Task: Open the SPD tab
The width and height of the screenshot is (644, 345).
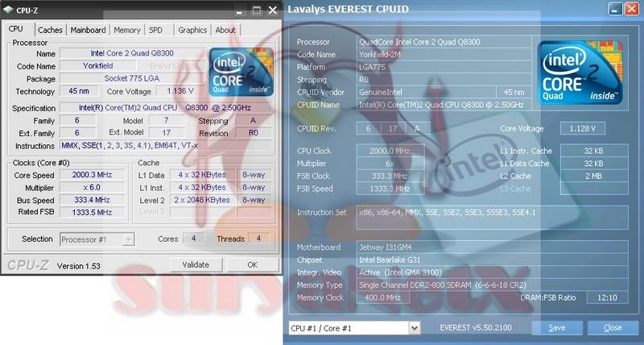Action: pyautogui.click(x=155, y=30)
